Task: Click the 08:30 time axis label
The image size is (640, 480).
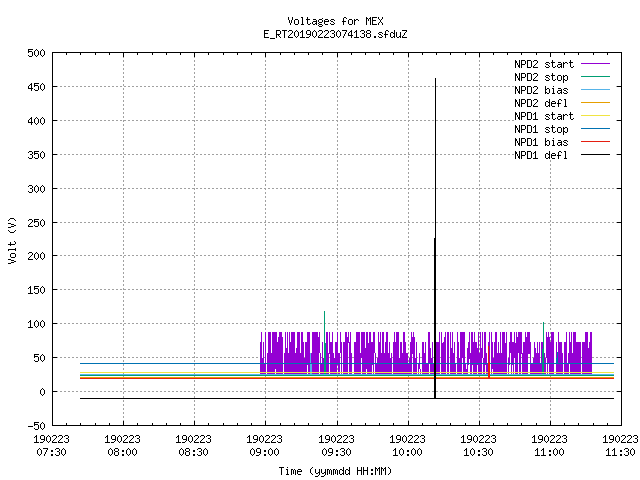Action: [x=193, y=453]
